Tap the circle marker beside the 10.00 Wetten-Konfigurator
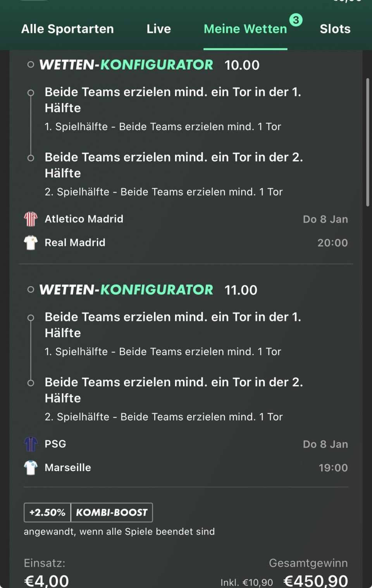Image resolution: width=372 pixels, height=588 pixels. coord(31,65)
